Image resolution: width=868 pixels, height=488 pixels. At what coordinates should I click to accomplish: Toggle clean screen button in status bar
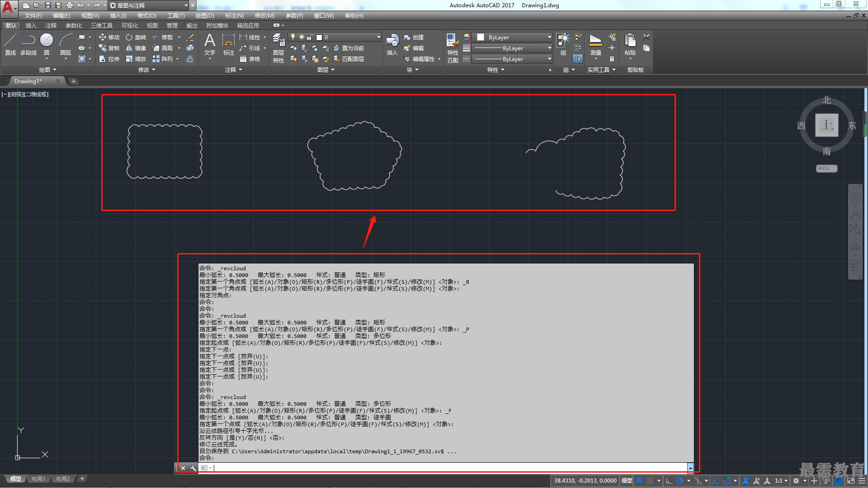click(850, 481)
